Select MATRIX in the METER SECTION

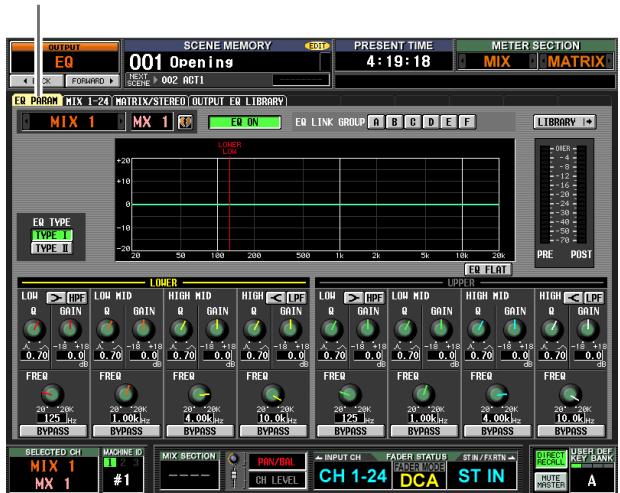[576, 61]
